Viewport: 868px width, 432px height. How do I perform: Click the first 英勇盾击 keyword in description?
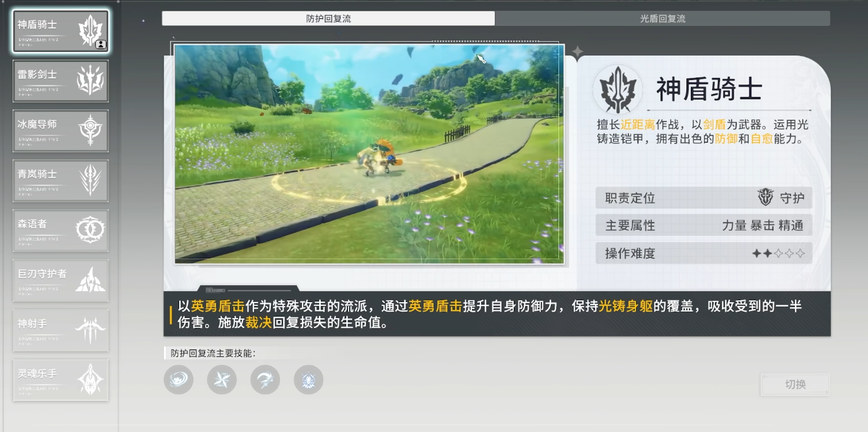[218, 306]
